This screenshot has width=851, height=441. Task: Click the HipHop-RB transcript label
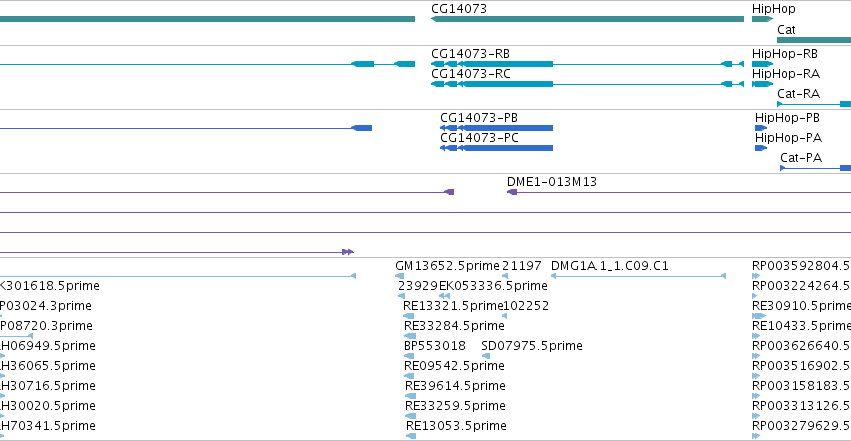pyautogui.click(x=784, y=54)
